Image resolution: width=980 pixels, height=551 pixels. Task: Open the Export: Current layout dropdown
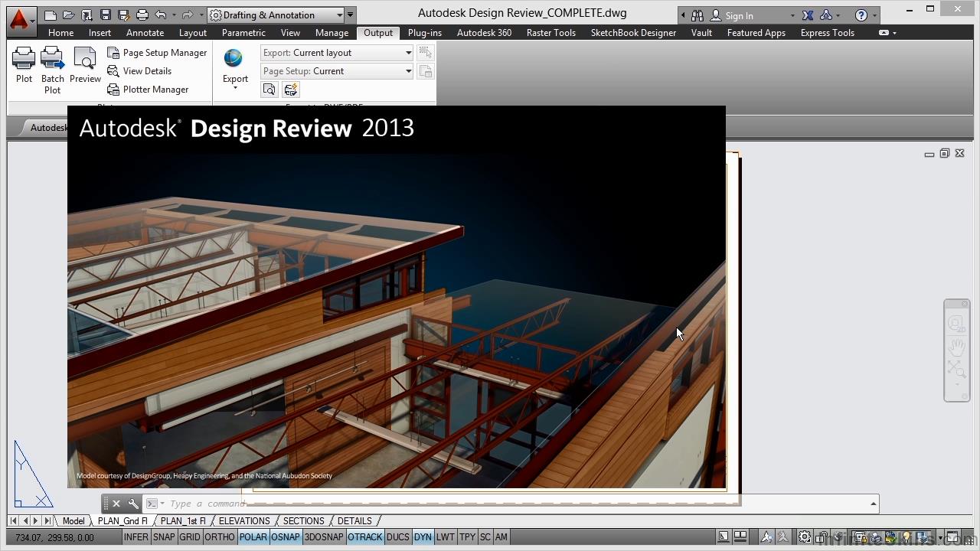[337, 53]
